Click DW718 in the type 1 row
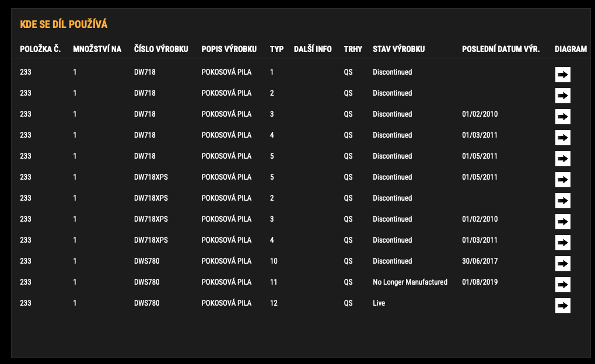 [145, 72]
